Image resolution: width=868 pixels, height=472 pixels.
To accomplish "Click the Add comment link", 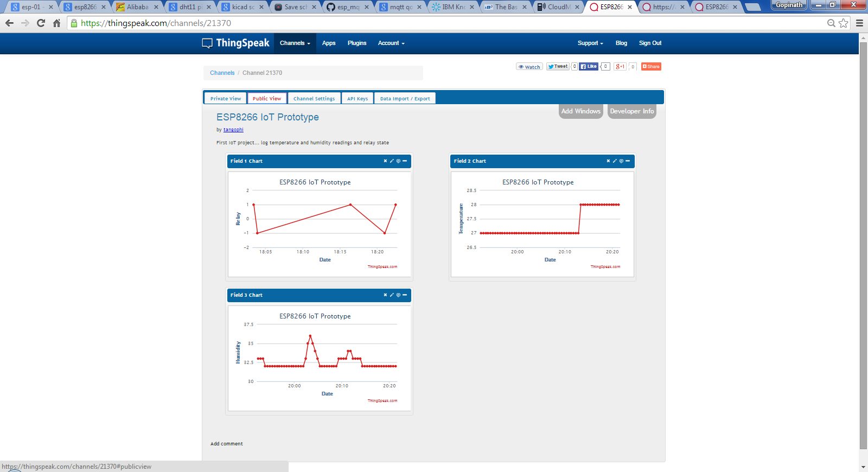I will tap(227, 444).
